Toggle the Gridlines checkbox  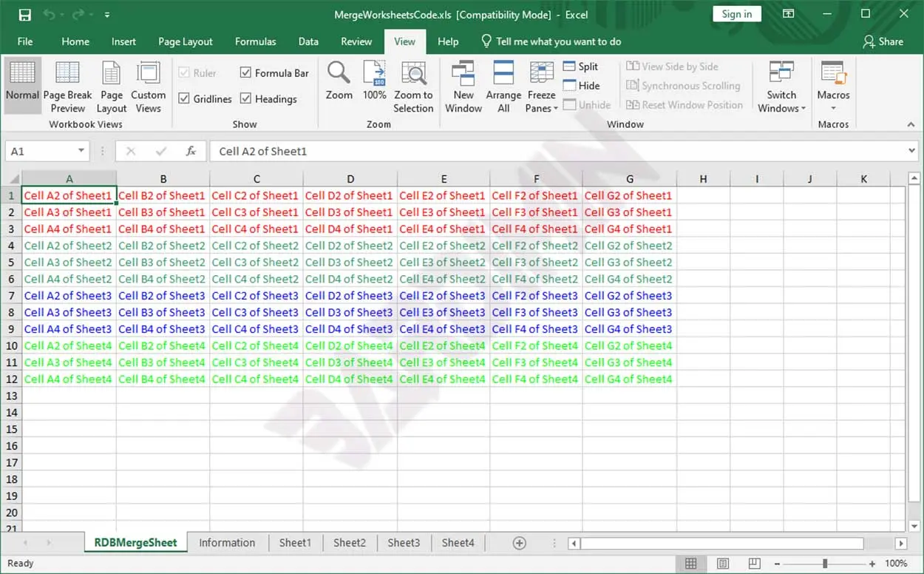click(x=185, y=98)
